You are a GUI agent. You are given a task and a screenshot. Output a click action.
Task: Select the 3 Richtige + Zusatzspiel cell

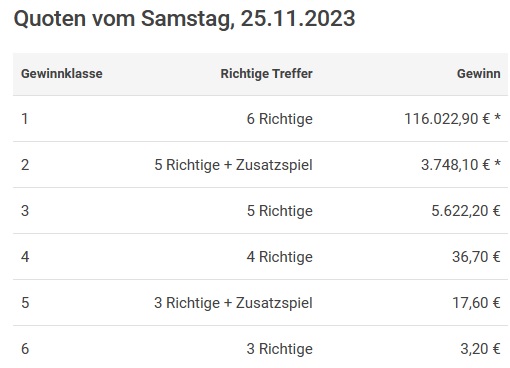233,303
